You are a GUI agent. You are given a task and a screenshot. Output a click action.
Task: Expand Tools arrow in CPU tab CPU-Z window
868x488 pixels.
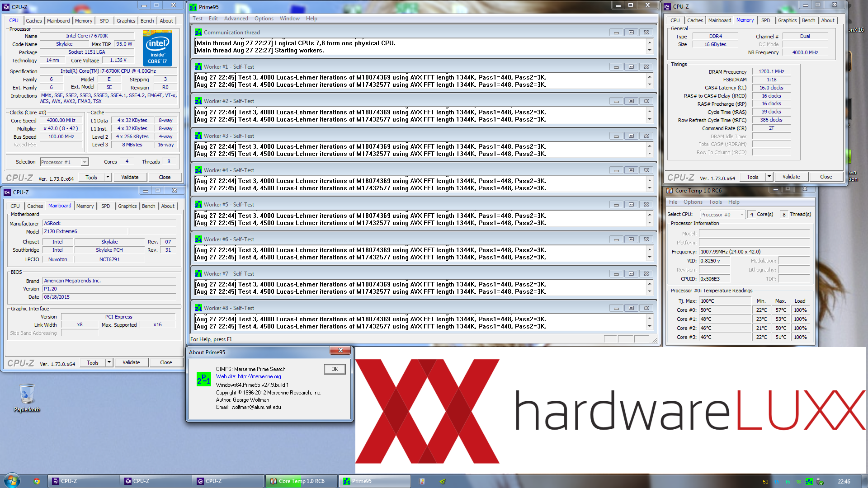(108, 177)
